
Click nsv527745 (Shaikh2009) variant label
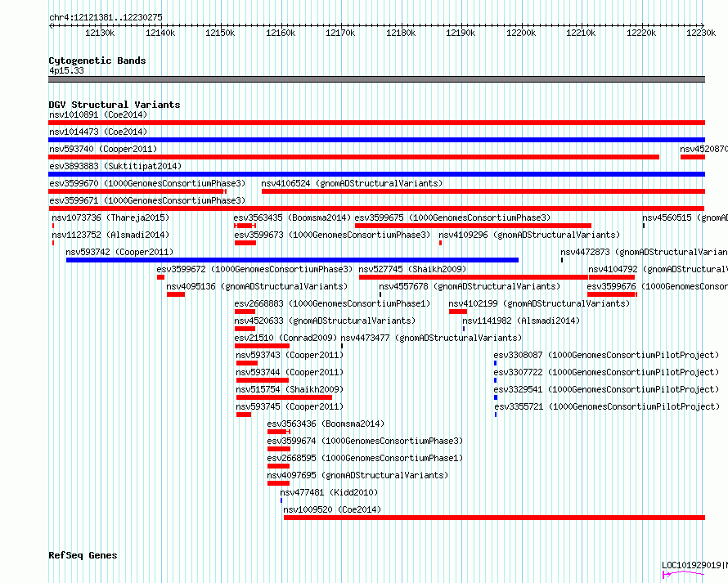point(412,269)
